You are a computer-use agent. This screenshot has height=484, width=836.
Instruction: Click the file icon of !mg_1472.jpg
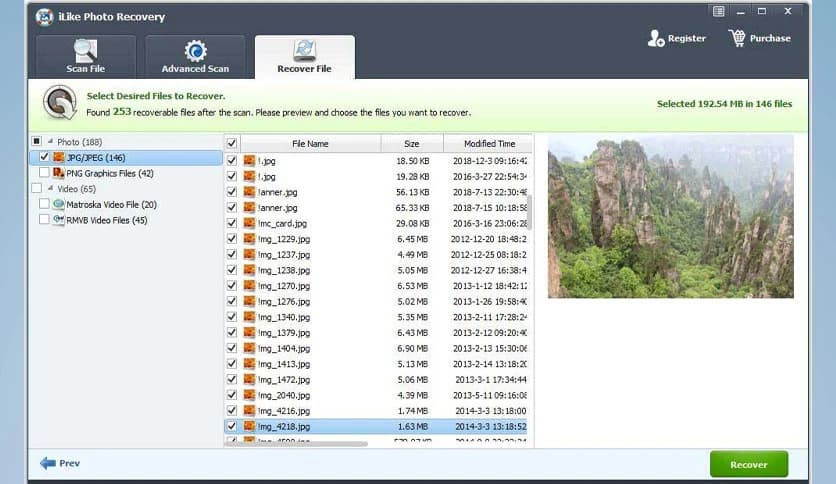[249, 380]
